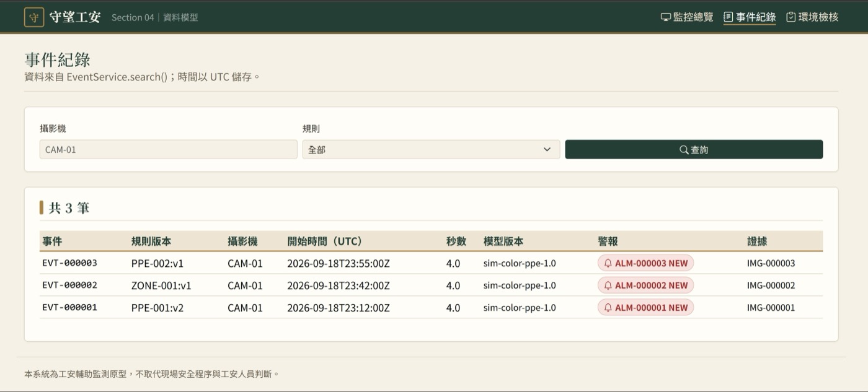Screen dimensions: 868x392
Task: Open evidence IMG-000002
Action: (x=771, y=285)
